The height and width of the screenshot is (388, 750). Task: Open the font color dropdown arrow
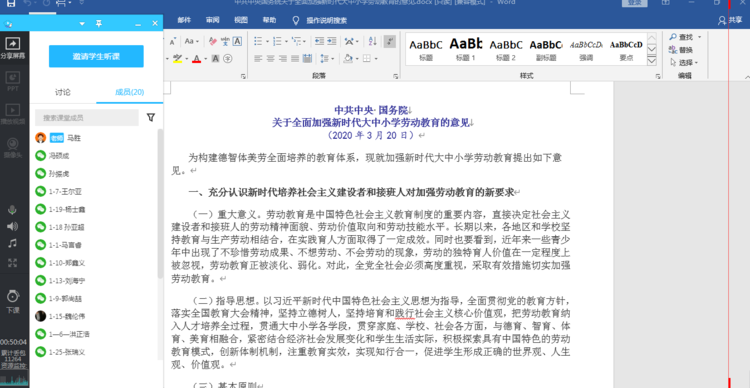[x=205, y=59]
